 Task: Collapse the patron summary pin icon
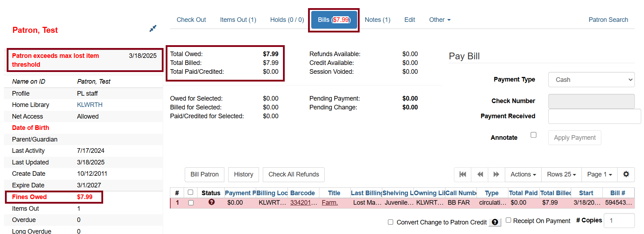click(x=153, y=28)
